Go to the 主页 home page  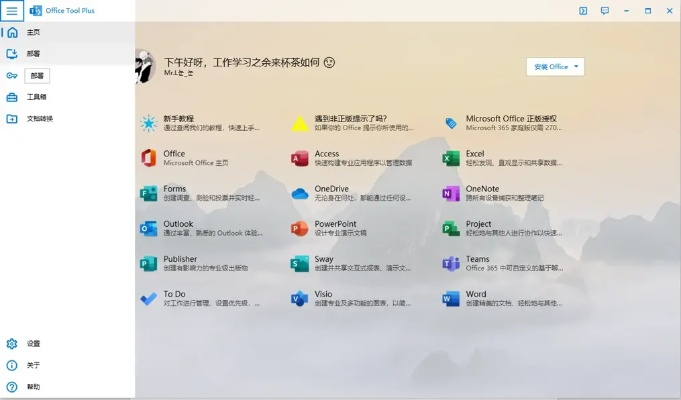[x=67, y=32]
